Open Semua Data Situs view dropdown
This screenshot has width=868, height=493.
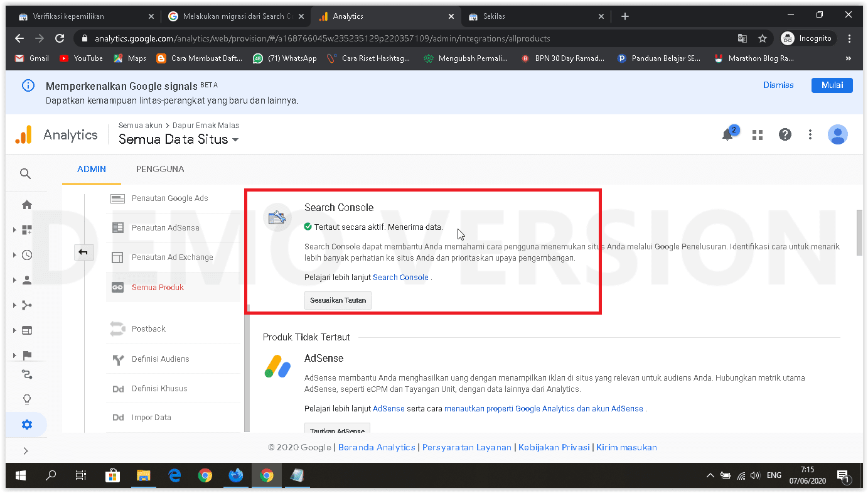179,139
